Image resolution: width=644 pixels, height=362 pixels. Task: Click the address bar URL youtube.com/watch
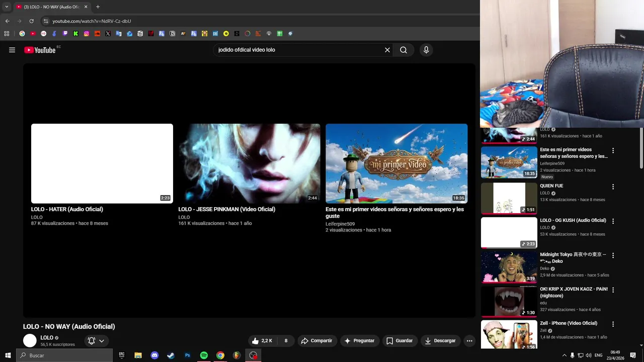pyautogui.click(x=92, y=21)
